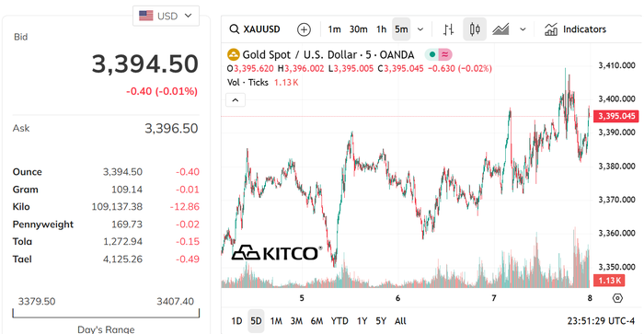
Task: Click the 1h interval button
Action: [381, 29]
